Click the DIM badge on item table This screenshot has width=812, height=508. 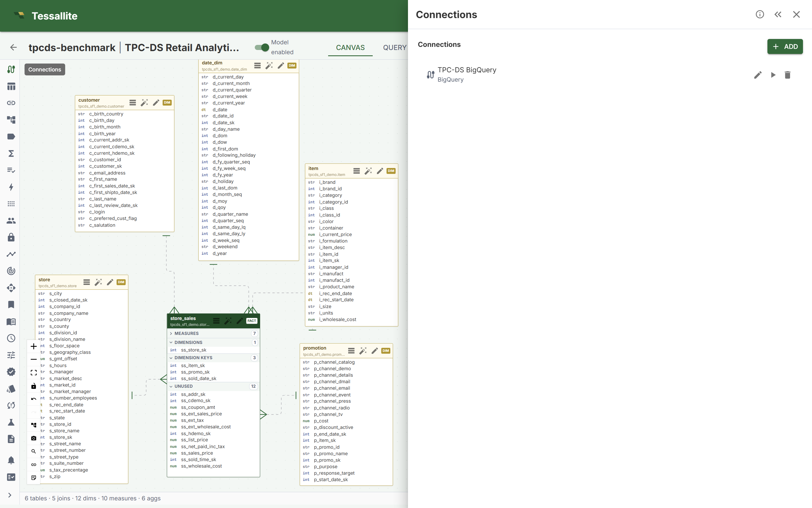[x=391, y=171]
